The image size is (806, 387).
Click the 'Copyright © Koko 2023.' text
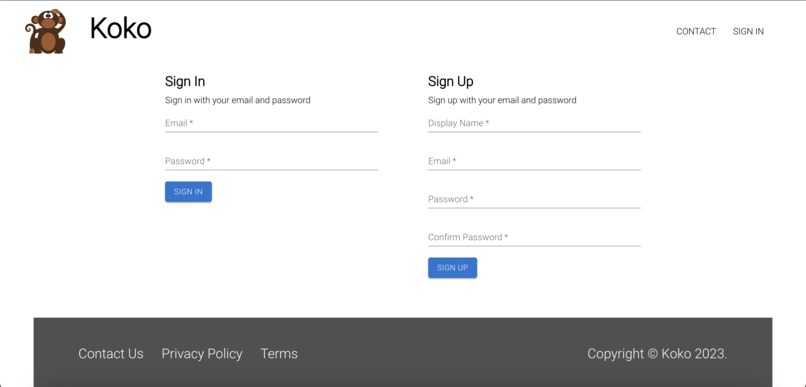coord(657,354)
